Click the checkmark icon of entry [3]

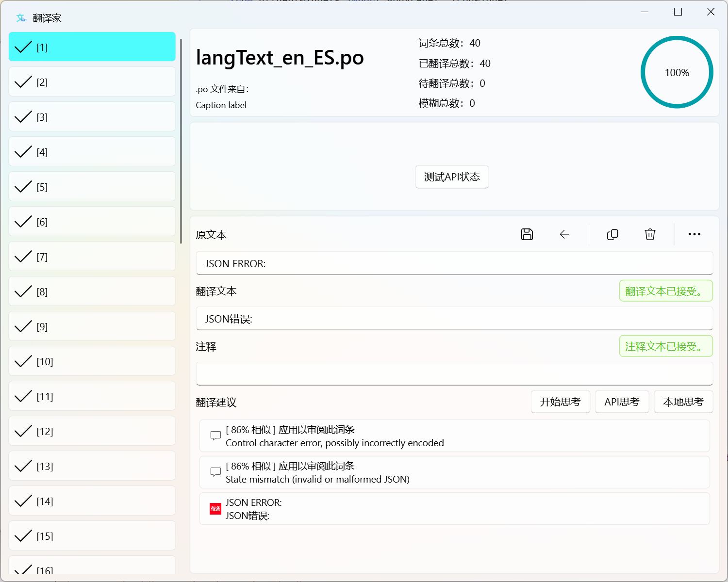click(x=23, y=117)
